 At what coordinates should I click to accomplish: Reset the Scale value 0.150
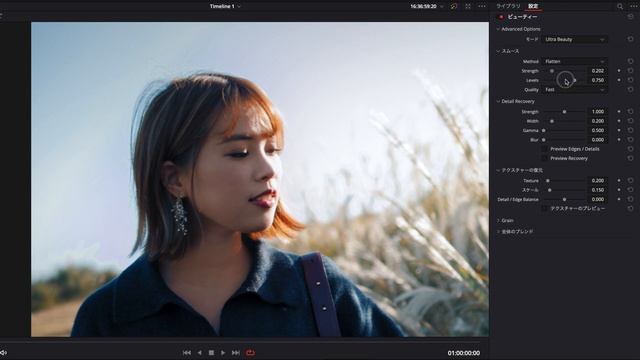(x=631, y=190)
